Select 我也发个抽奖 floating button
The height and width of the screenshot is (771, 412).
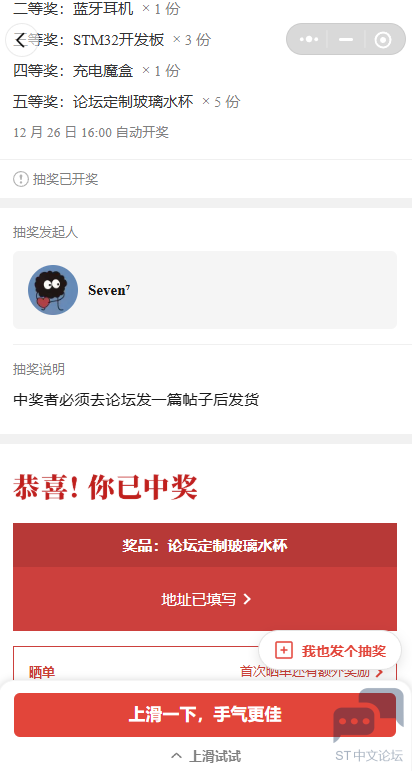click(x=330, y=651)
